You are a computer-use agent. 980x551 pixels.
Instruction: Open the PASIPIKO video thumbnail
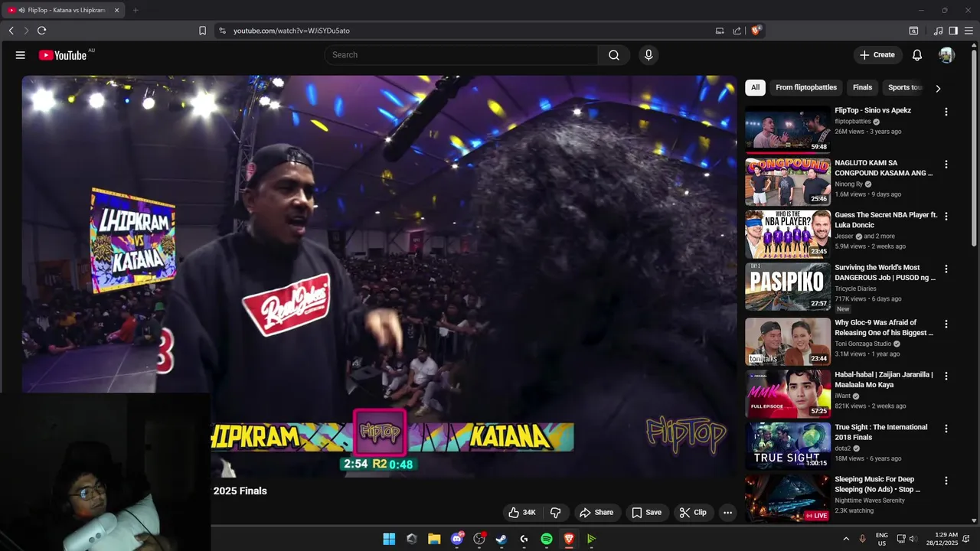point(788,286)
